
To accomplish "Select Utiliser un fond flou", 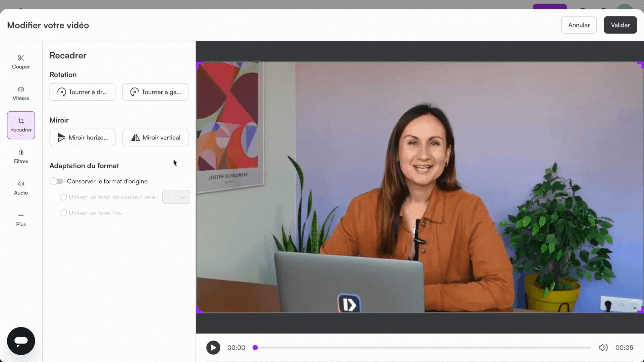I will click(x=63, y=213).
